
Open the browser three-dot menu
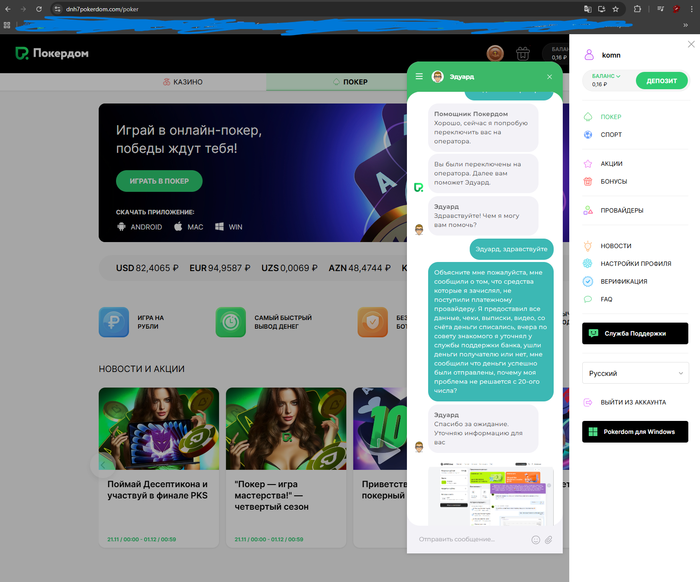692,9
